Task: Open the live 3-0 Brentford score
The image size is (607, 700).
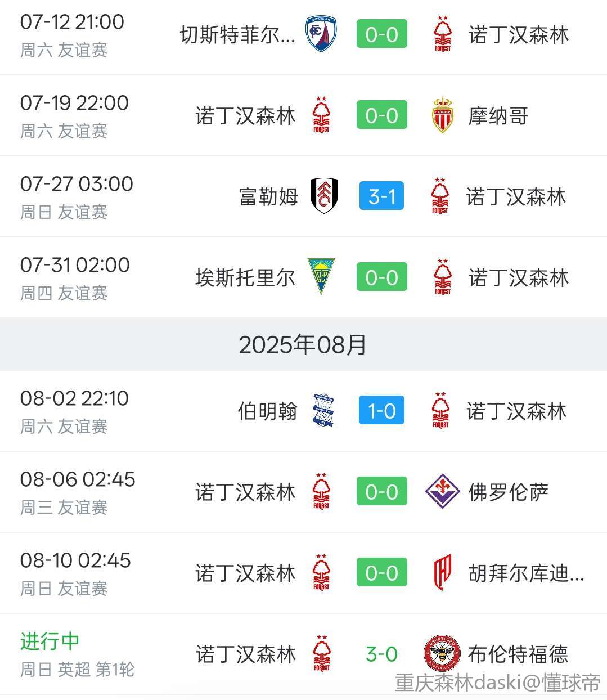Action: coord(381,654)
